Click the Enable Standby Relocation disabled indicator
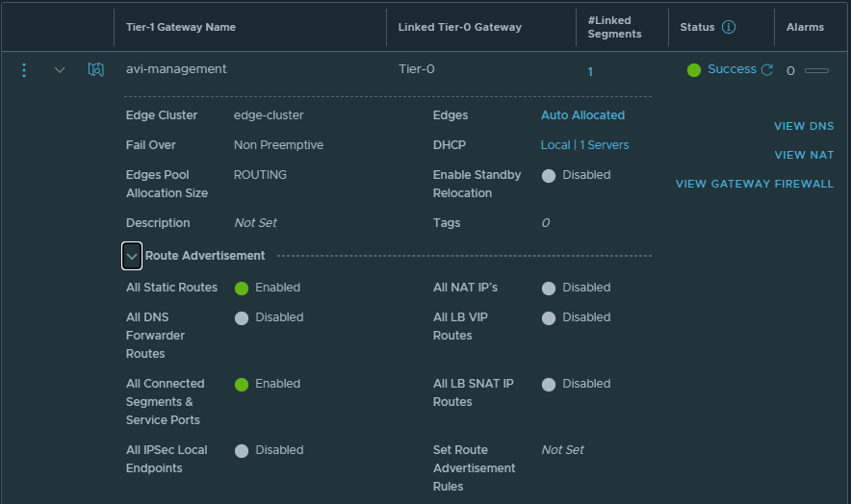The height and width of the screenshot is (504, 851). tap(549, 175)
